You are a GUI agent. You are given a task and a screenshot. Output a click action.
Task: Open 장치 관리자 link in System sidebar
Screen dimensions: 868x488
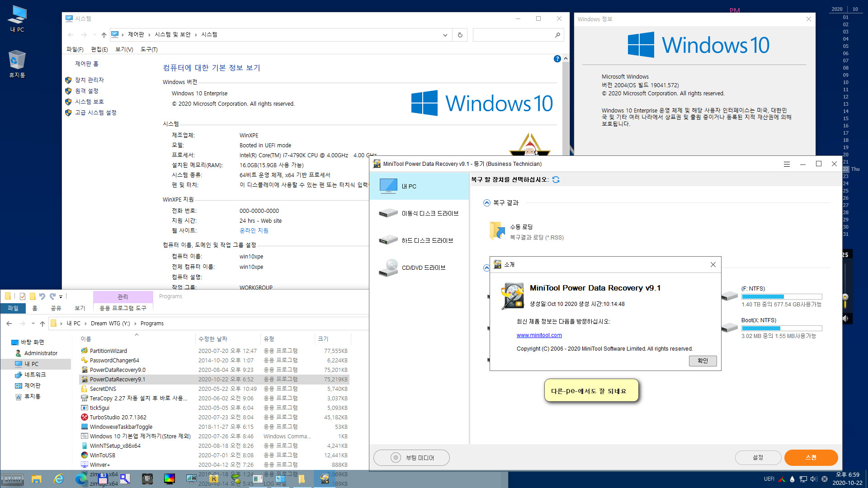coord(90,80)
